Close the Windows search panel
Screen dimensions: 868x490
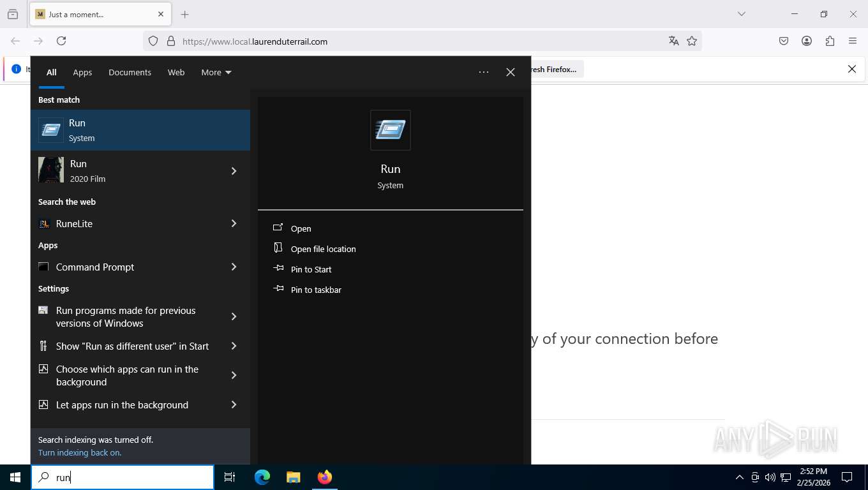coord(511,72)
